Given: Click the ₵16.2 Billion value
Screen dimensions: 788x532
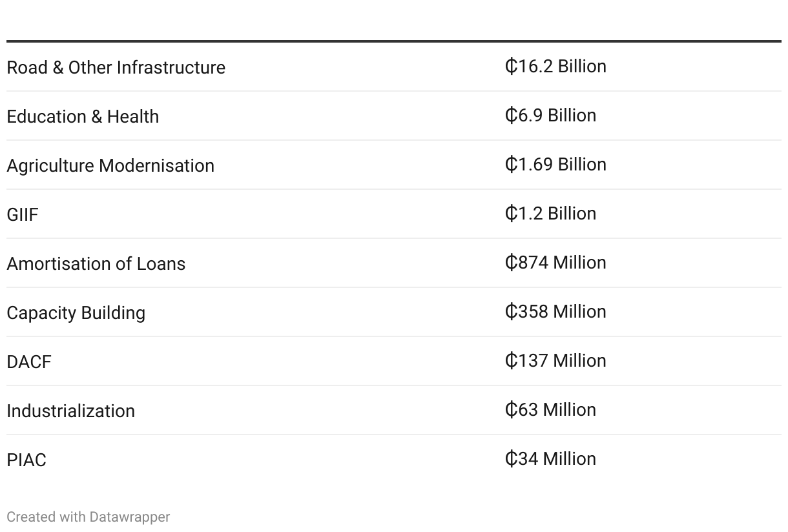Looking at the screenshot, I should [x=555, y=66].
